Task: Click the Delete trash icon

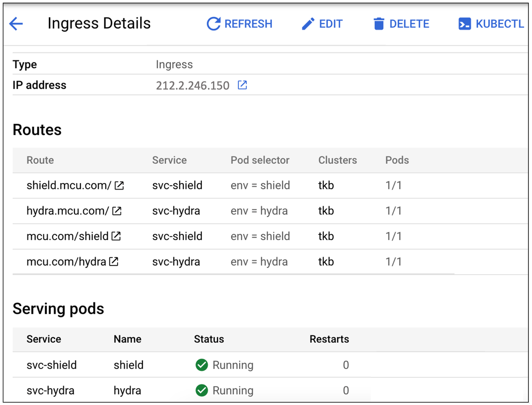Action: click(x=378, y=24)
